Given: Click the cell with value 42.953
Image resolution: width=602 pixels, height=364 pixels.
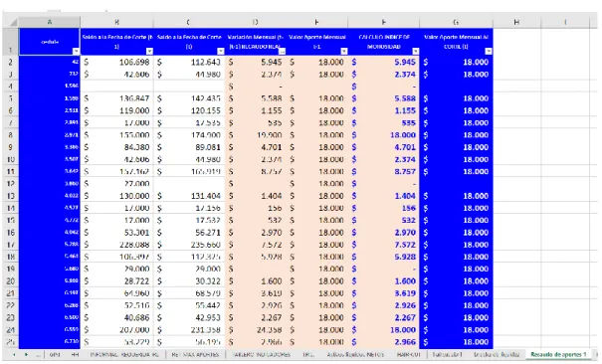Looking at the screenshot, I should point(189,317).
